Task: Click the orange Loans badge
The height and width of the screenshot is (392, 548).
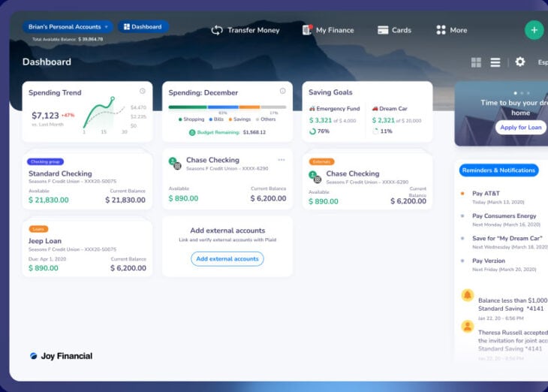Action: tap(38, 229)
